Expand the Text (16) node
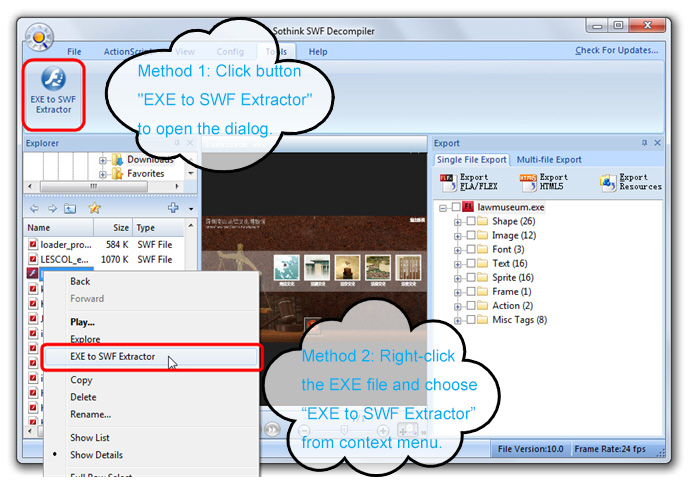The height and width of the screenshot is (485, 688). click(x=458, y=264)
